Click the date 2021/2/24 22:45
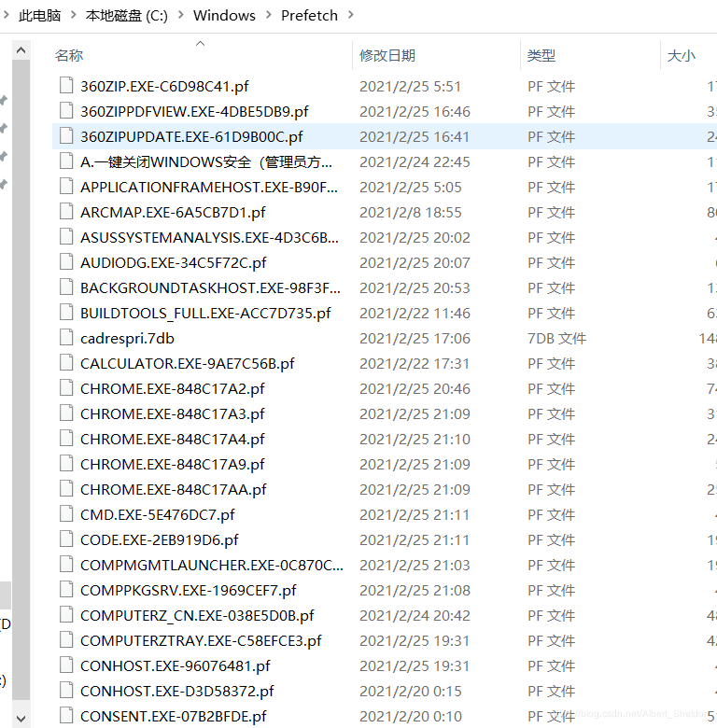 [415, 162]
